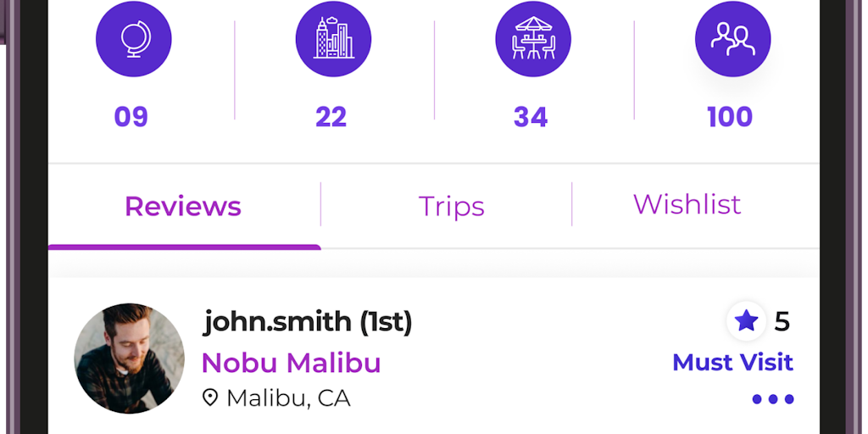Tap the john.smith (1st) username
This screenshot has height=434, width=868.
pyautogui.click(x=308, y=322)
